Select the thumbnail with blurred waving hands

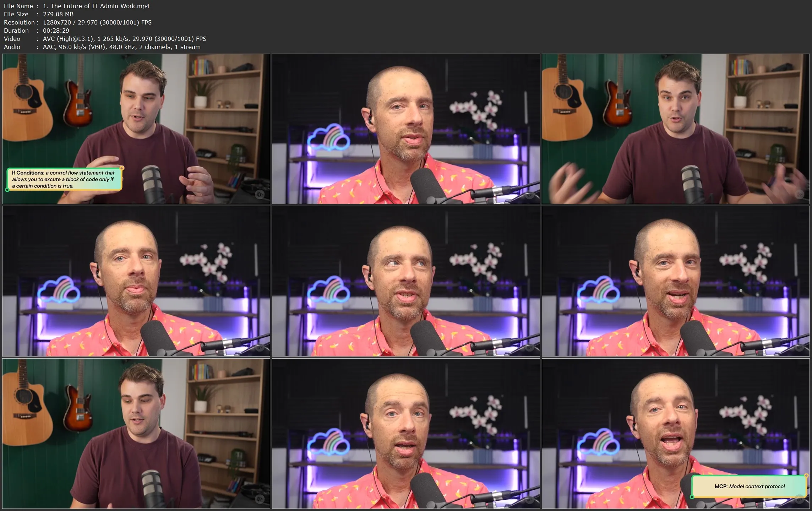click(676, 129)
